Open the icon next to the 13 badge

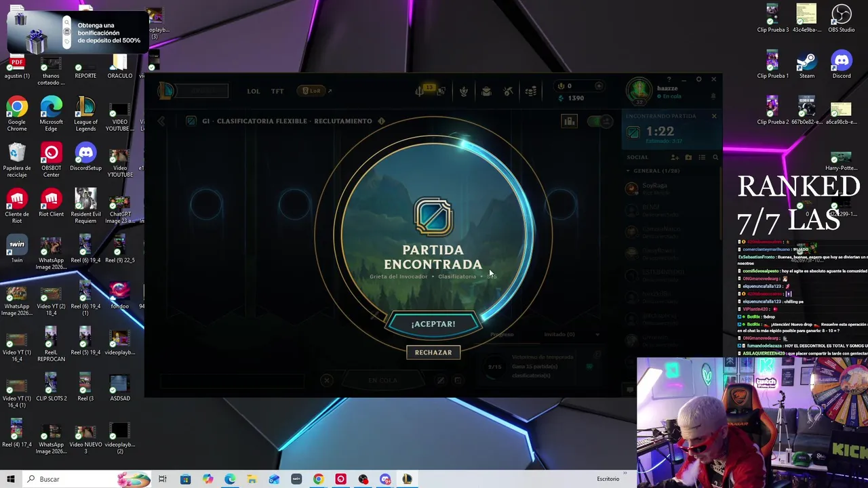click(x=441, y=91)
